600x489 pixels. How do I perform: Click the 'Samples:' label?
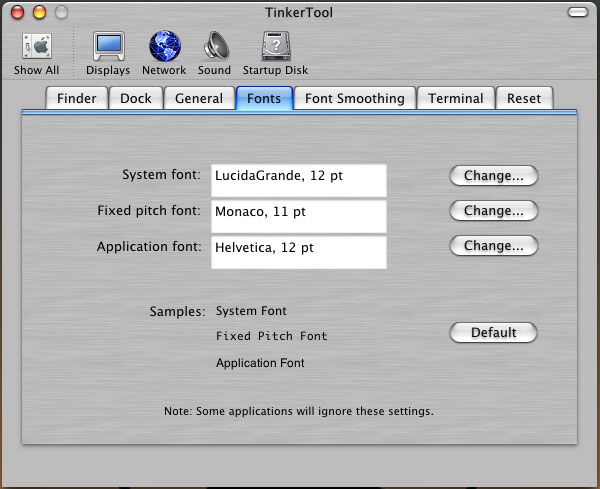pyautogui.click(x=178, y=311)
